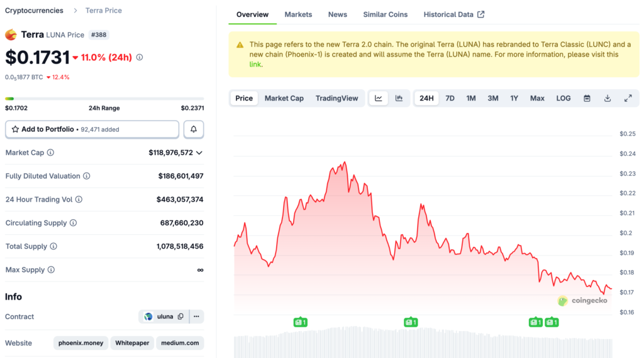
Task: Copy the uluna contract address
Action: [180, 317]
